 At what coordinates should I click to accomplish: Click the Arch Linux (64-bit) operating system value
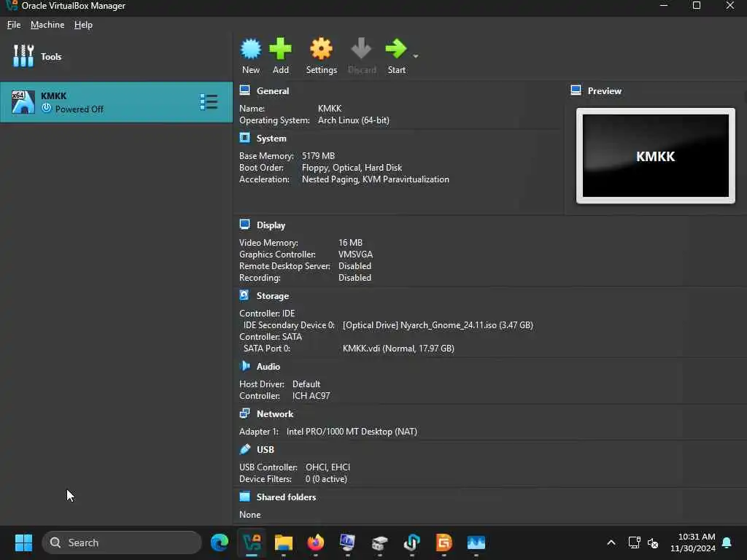click(x=354, y=120)
